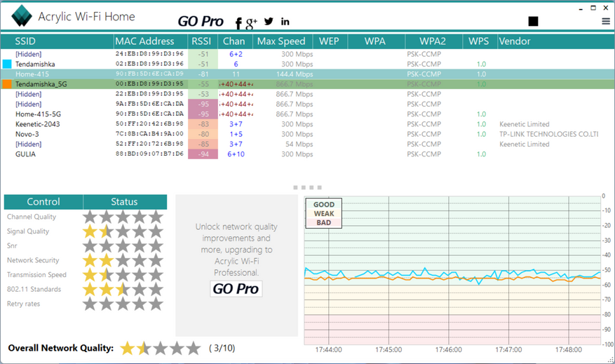
Task: Sort by WPA2 column header
Action: pyautogui.click(x=434, y=41)
